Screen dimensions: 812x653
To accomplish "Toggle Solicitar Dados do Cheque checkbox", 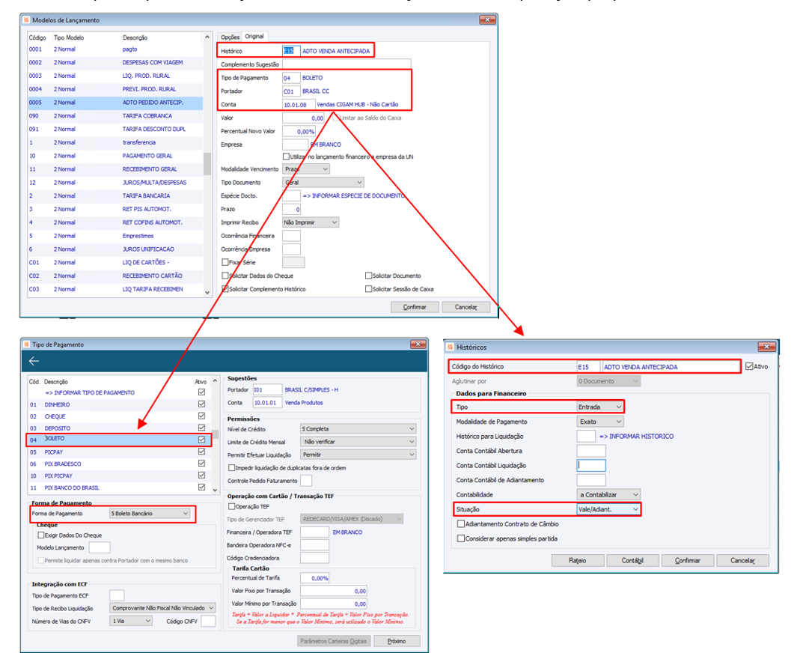I will click(x=225, y=276).
